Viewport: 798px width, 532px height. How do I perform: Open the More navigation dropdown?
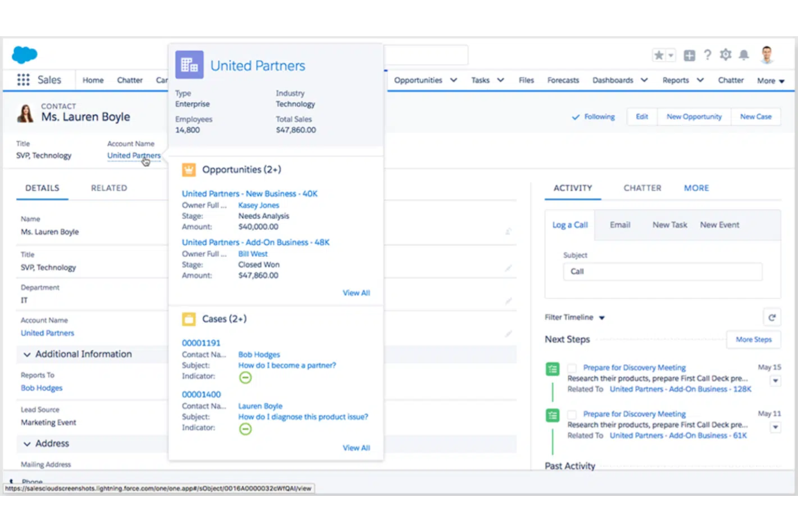pos(770,80)
